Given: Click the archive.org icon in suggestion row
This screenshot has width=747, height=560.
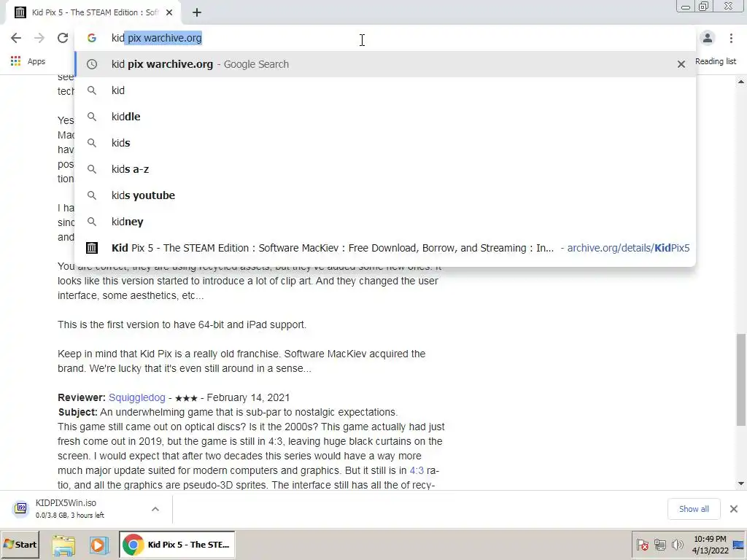Looking at the screenshot, I should (91, 248).
